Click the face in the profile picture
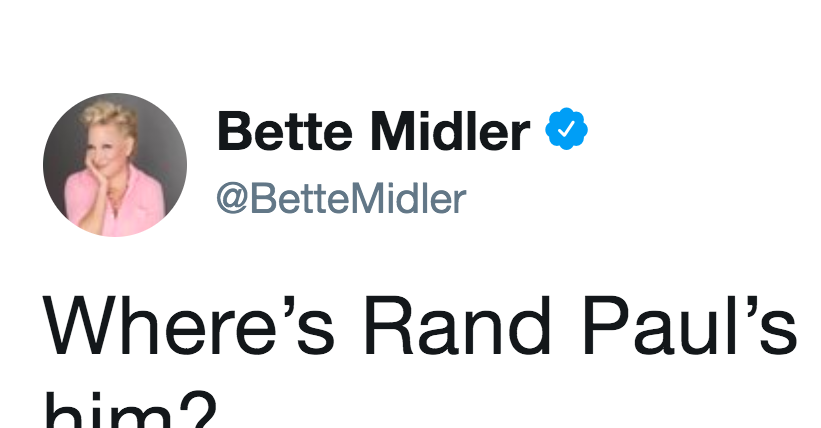The width and height of the screenshot is (821, 428). click(103, 150)
